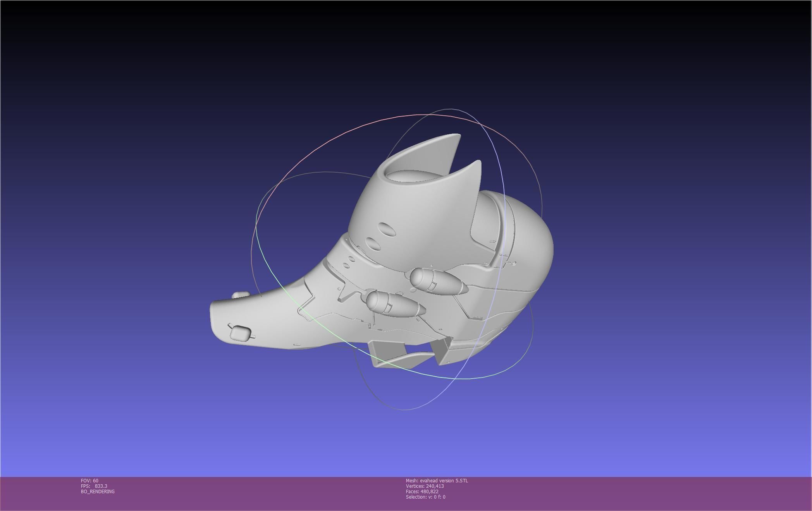Click the FPS: 833.3 readout

tap(94, 486)
